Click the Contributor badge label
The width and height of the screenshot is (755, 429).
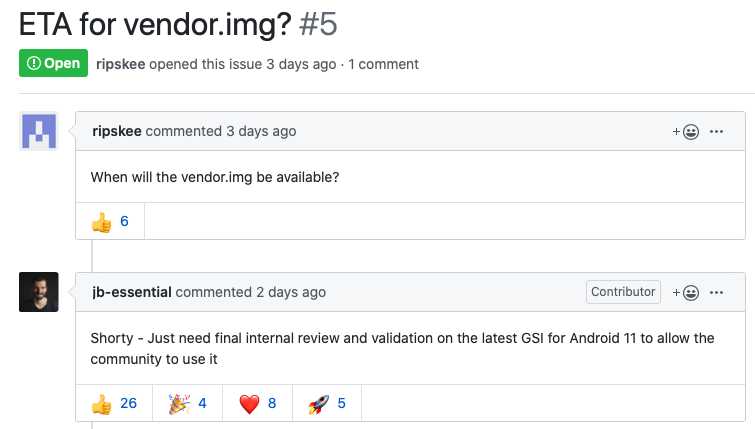[623, 292]
